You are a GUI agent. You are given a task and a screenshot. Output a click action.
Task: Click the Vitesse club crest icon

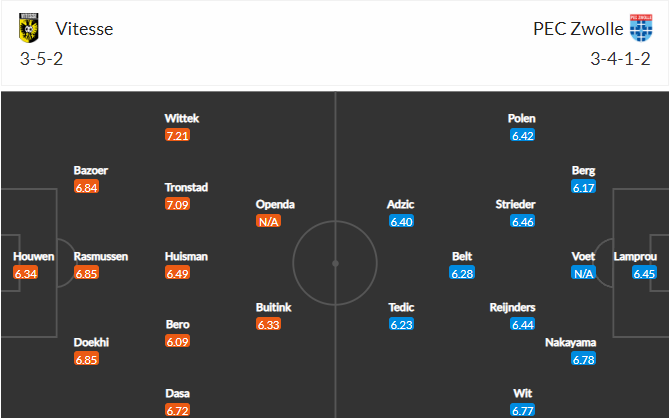[29, 28]
